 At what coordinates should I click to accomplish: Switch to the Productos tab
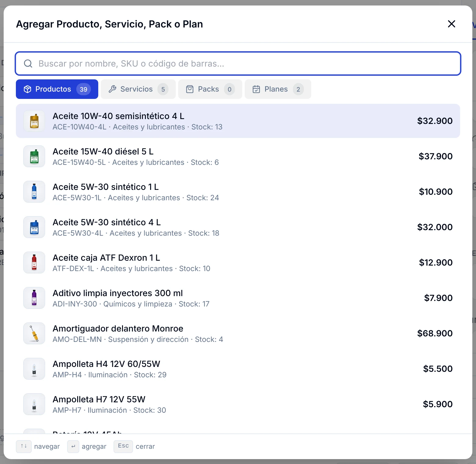click(57, 89)
